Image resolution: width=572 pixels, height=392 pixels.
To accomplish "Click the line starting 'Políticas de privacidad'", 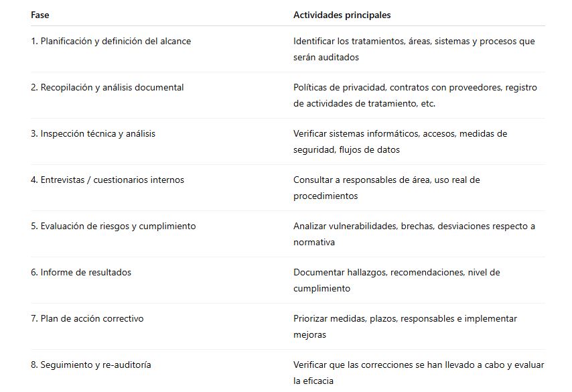I will (415, 87).
